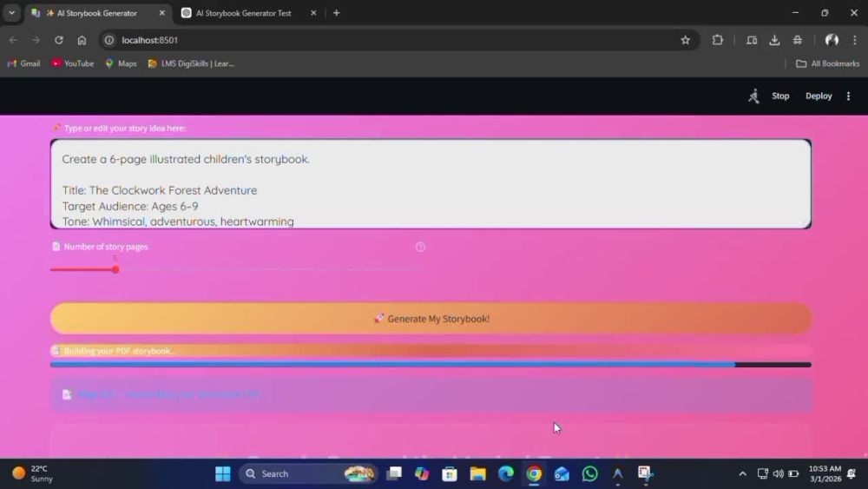Image resolution: width=868 pixels, height=489 pixels.
Task: Open the side panel icon
Action: pyautogui.click(x=752, y=40)
